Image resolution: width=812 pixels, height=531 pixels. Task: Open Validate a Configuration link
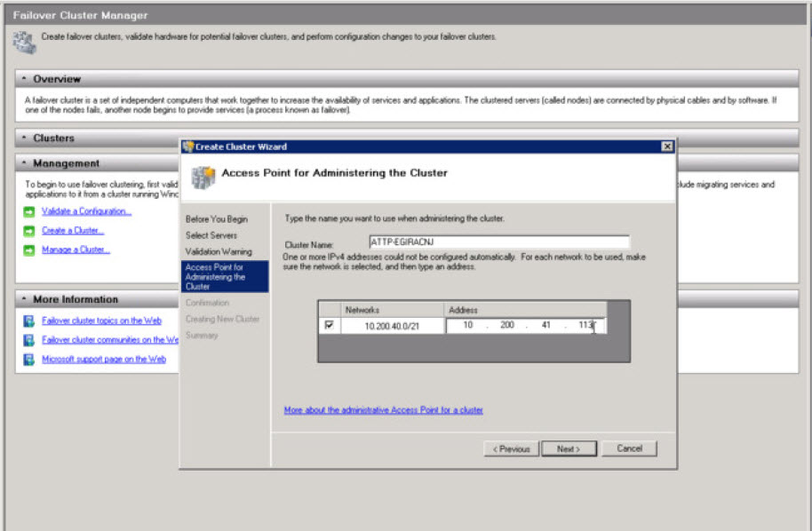coord(86,211)
